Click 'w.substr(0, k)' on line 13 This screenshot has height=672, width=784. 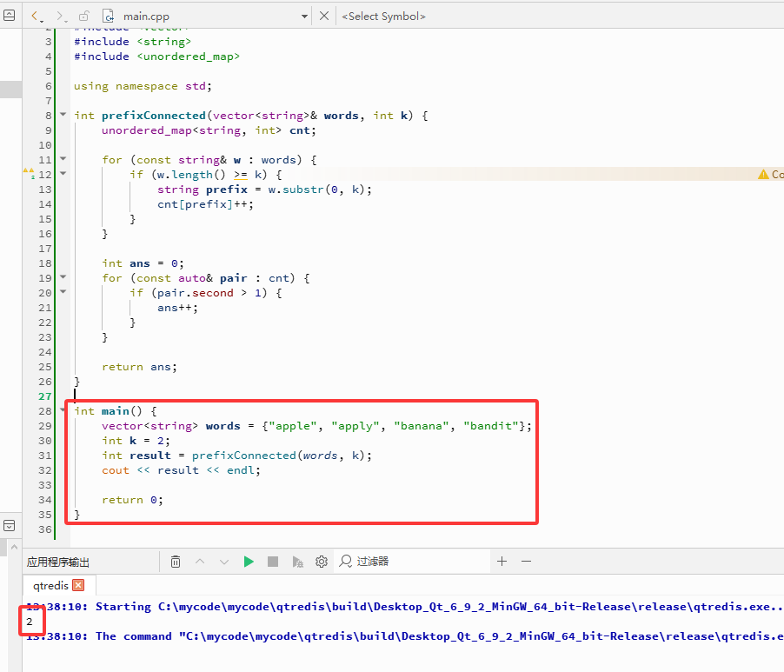pos(318,190)
